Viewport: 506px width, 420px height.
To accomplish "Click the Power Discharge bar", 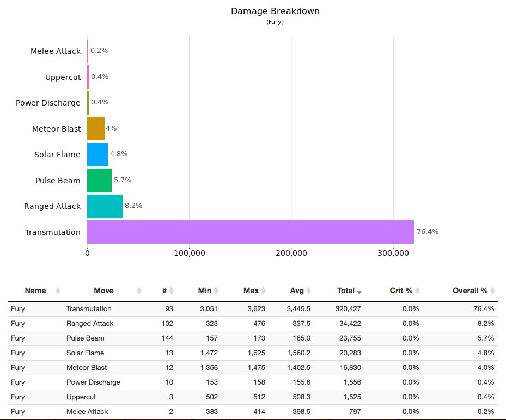I will 88,103.
